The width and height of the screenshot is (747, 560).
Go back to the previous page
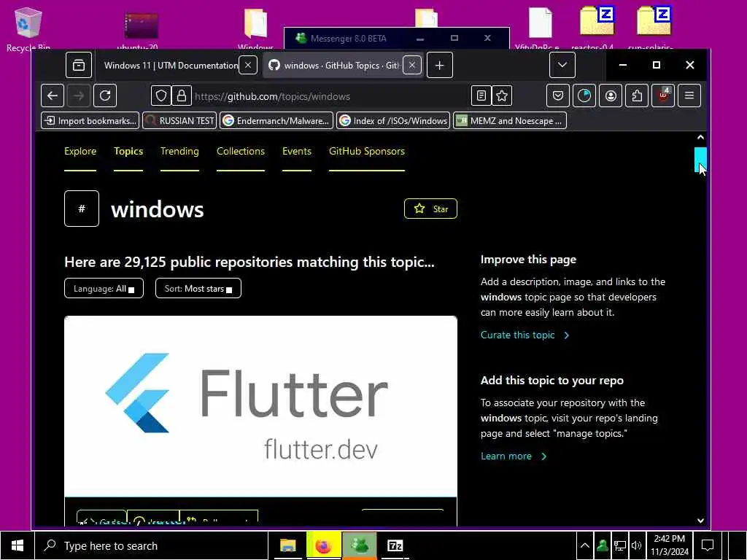pos(53,96)
